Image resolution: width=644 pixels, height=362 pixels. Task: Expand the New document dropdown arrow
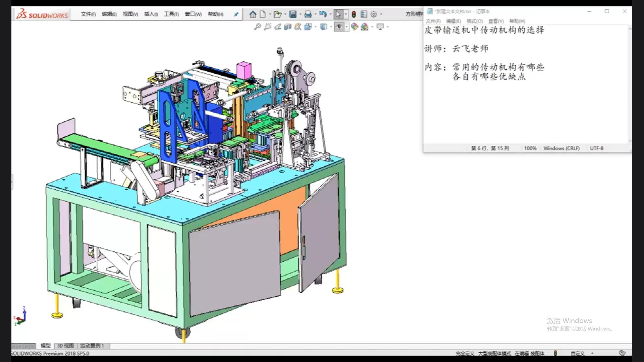point(270,14)
